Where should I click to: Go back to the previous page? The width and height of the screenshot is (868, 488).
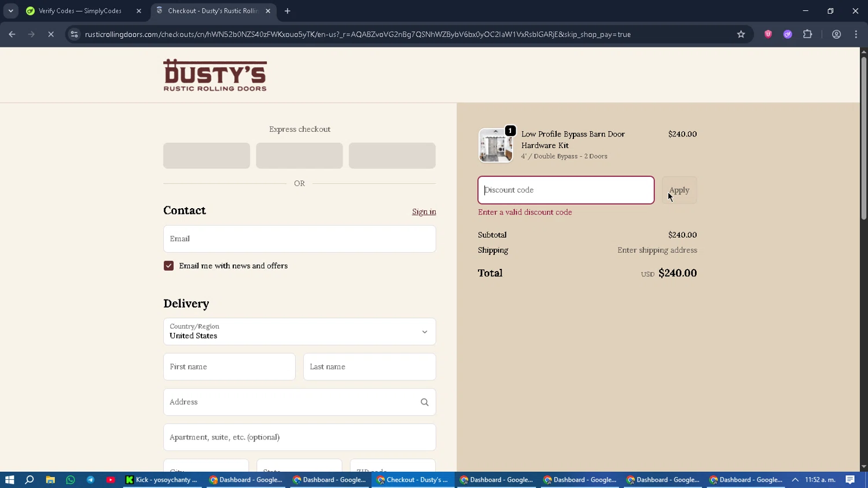[x=12, y=34]
